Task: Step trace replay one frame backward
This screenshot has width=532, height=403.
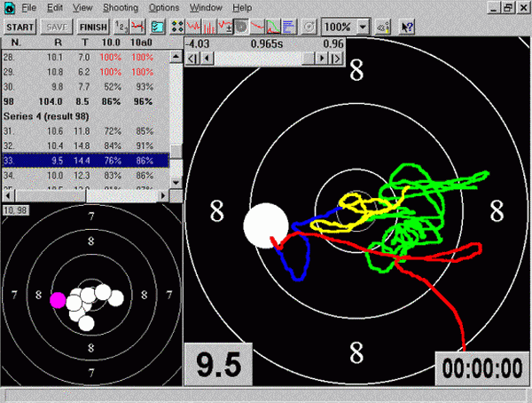Action: (207, 59)
